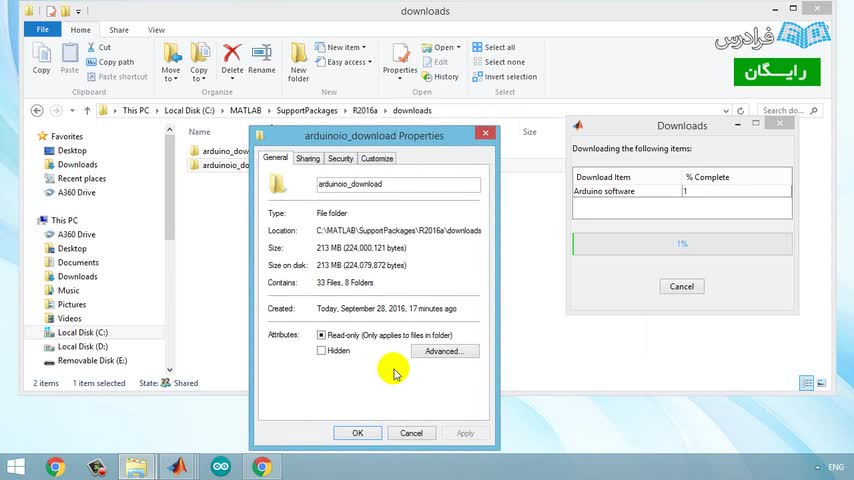Switch to the View ribbon tab
Screen dimensions: 854x480
coord(156,30)
